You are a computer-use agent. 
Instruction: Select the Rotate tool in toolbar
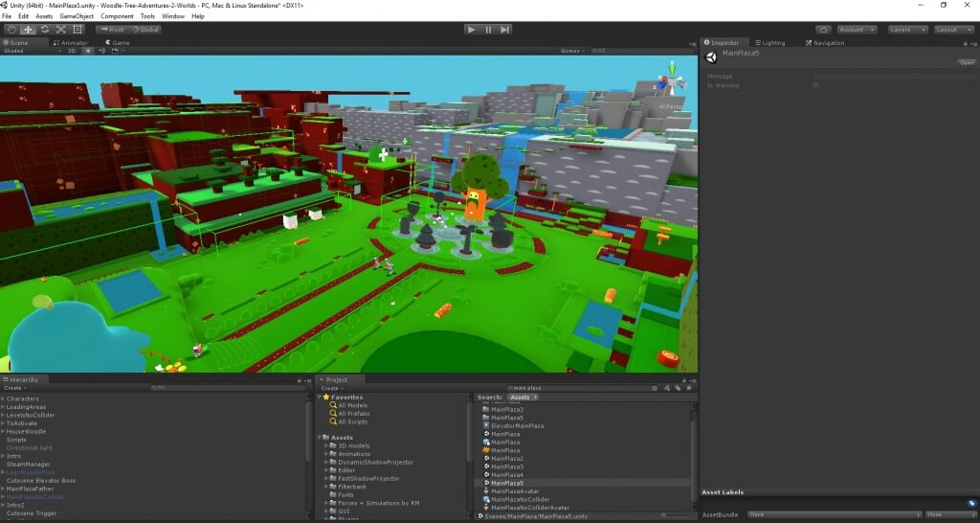tap(45, 30)
